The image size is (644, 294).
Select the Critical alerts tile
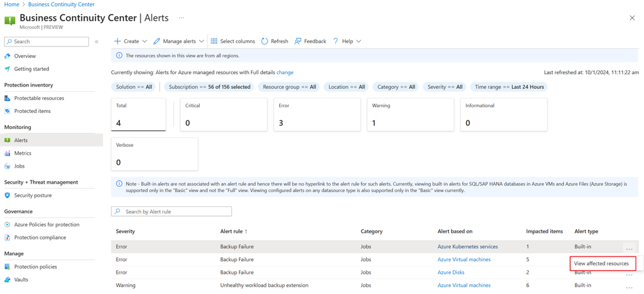point(224,115)
